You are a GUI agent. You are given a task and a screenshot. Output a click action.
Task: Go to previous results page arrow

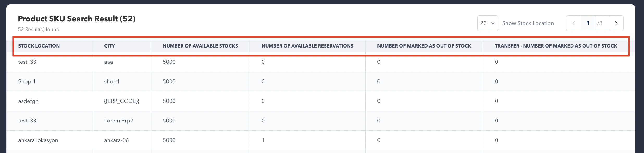click(x=573, y=23)
